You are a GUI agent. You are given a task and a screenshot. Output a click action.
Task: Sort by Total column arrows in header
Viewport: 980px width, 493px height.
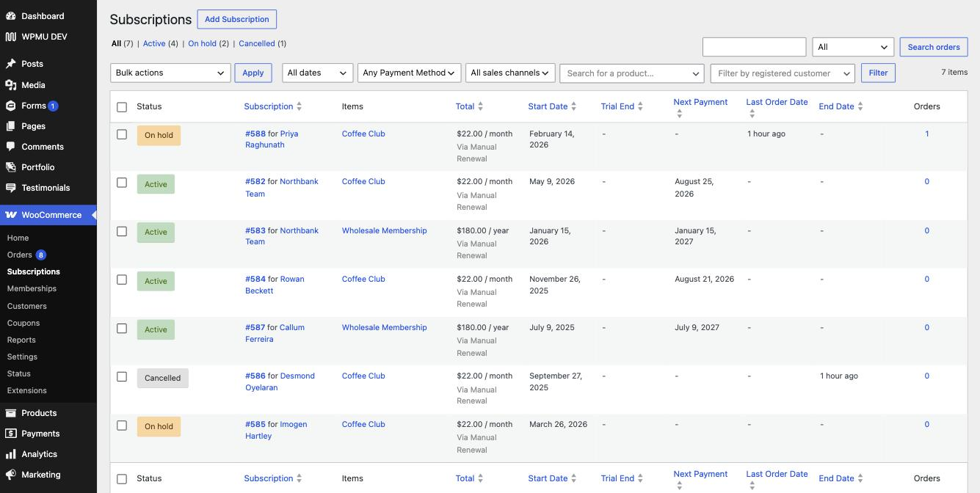tap(480, 106)
